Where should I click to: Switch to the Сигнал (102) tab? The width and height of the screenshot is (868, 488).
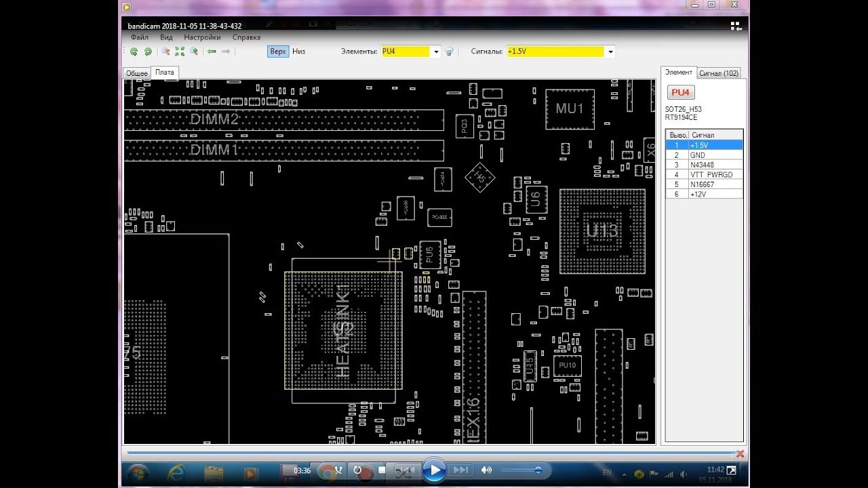click(x=719, y=73)
